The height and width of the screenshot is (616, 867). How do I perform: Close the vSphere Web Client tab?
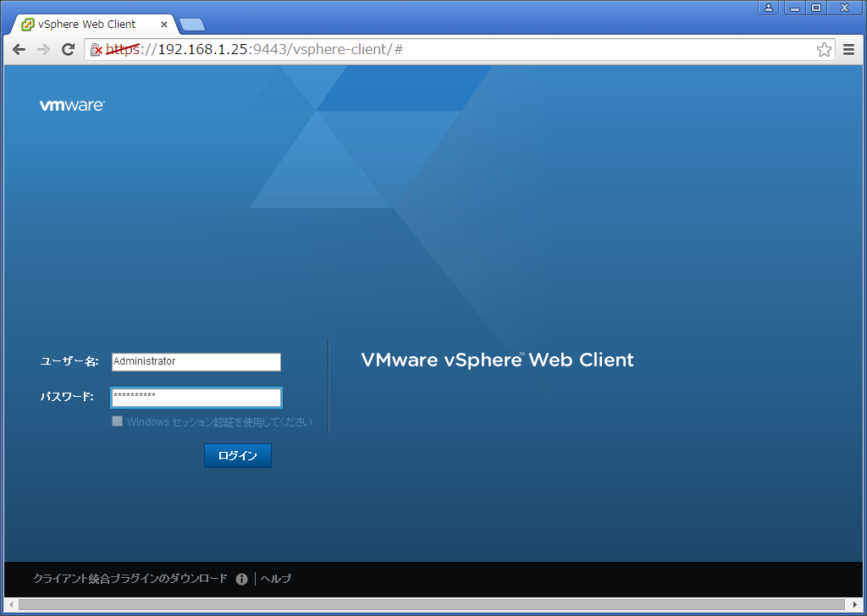click(x=164, y=25)
